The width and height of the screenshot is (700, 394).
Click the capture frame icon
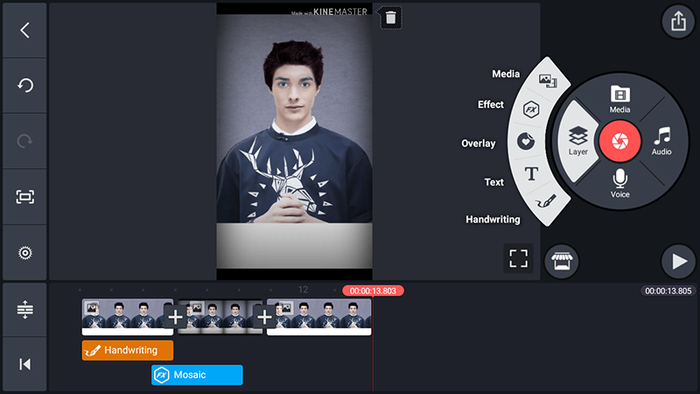[x=25, y=197]
